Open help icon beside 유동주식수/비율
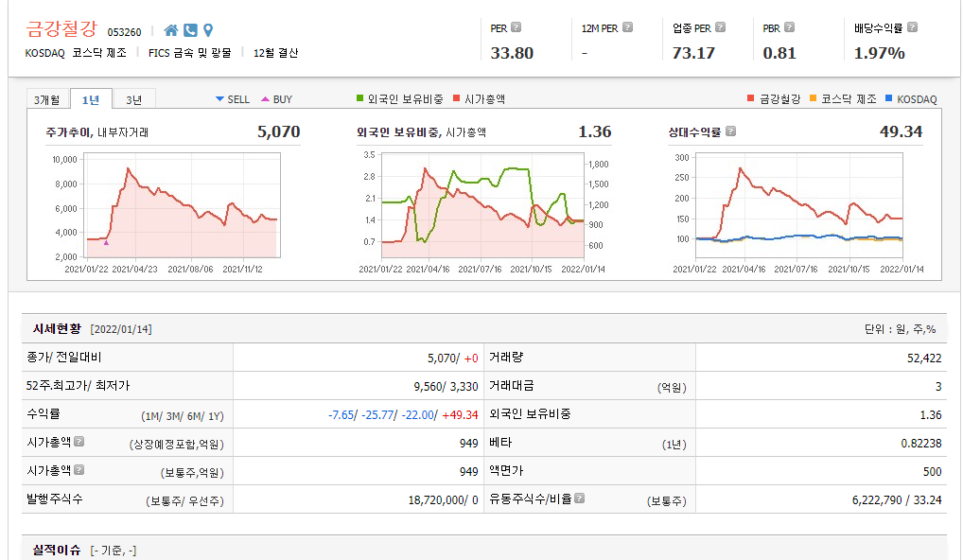 click(579, 498)
